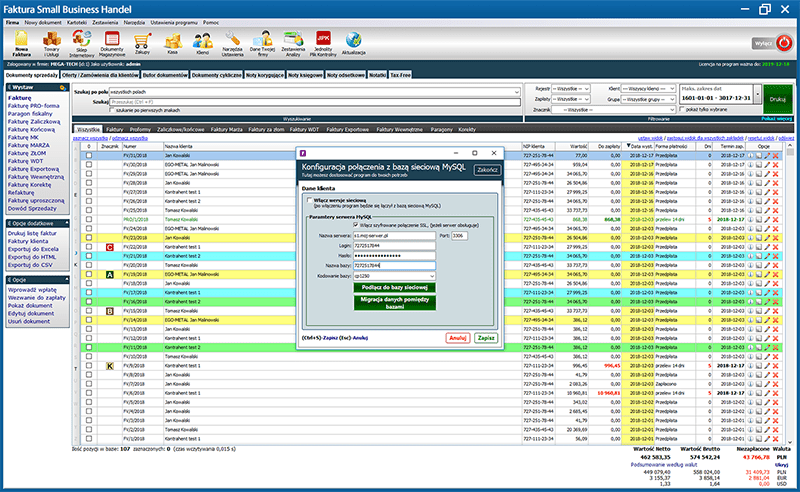Tick the checkbox for row FV/1/2018
This screenshot has width=800, height=492.
click(89, 439)
